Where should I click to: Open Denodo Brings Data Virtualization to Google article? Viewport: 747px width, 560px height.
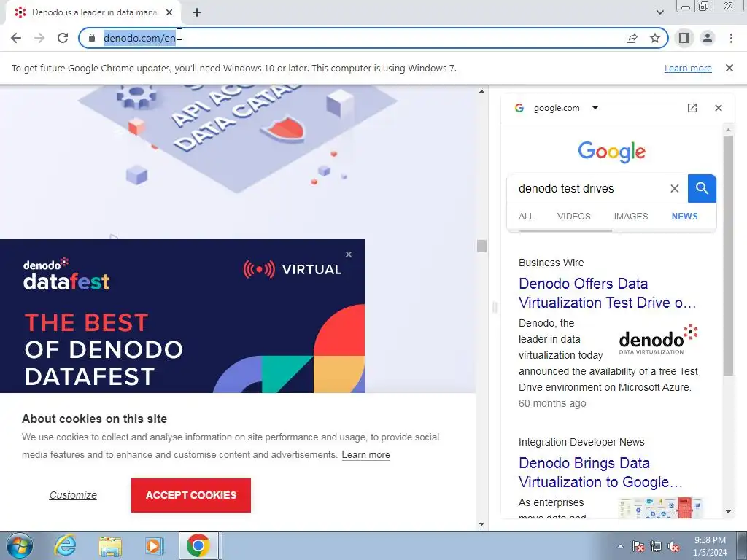coord(601,472)
